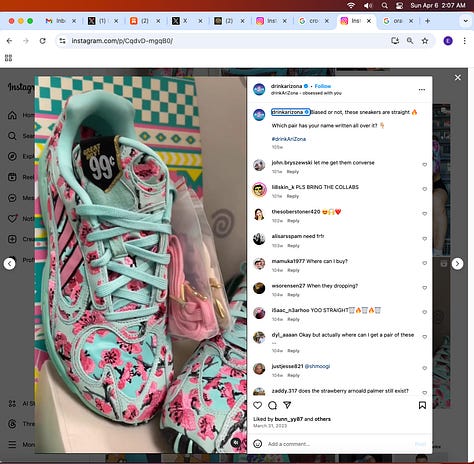
Task: Open browser zoom magnifier icon
Action: 410,41
